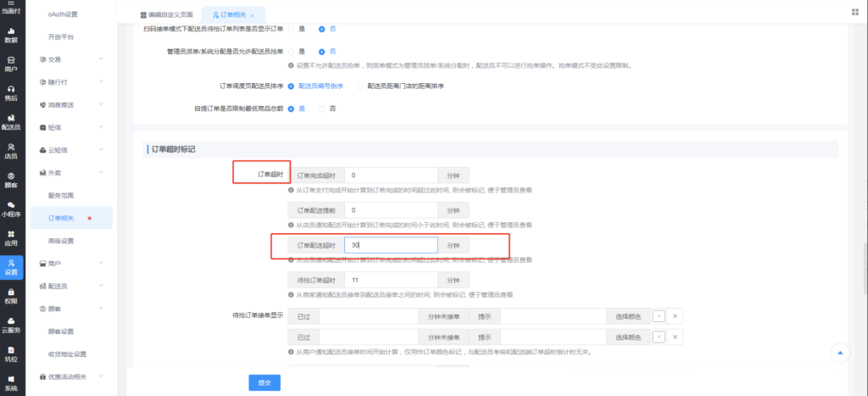
Task: Expand the 消息推送 submenu
Action: [x=71, y=104]
